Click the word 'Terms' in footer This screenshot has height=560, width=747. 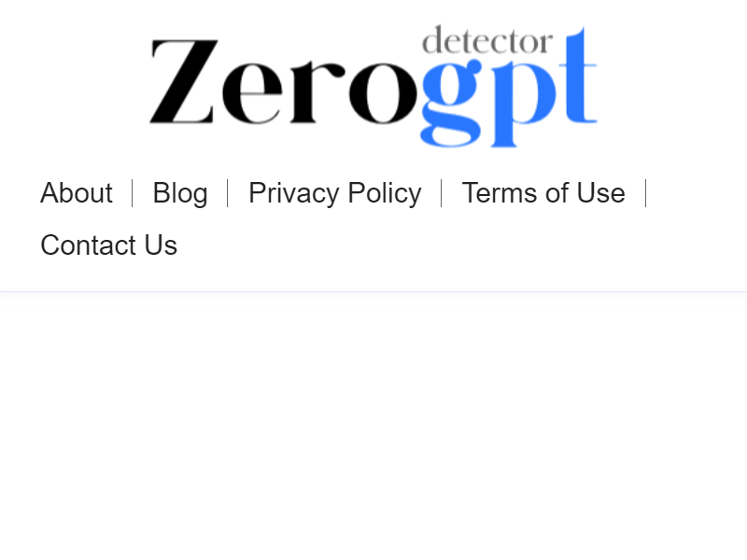(500, 193)
